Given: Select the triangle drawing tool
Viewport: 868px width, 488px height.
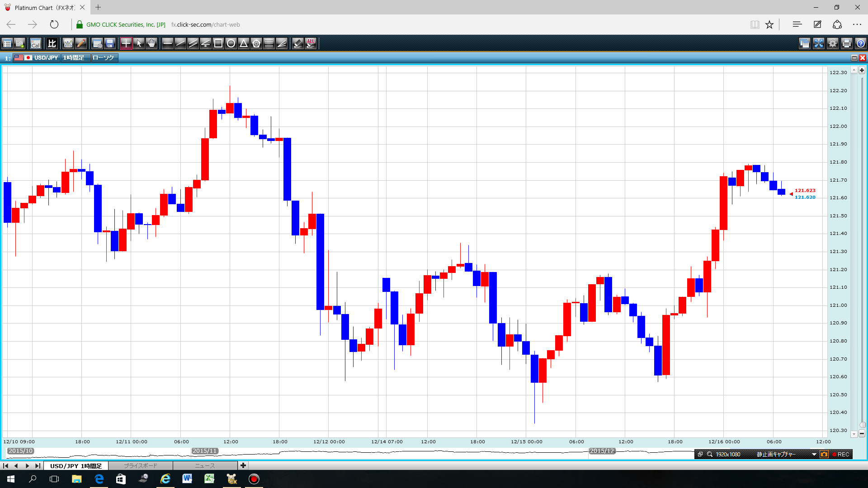Looking at the screenshot, I should coord(244,43).
